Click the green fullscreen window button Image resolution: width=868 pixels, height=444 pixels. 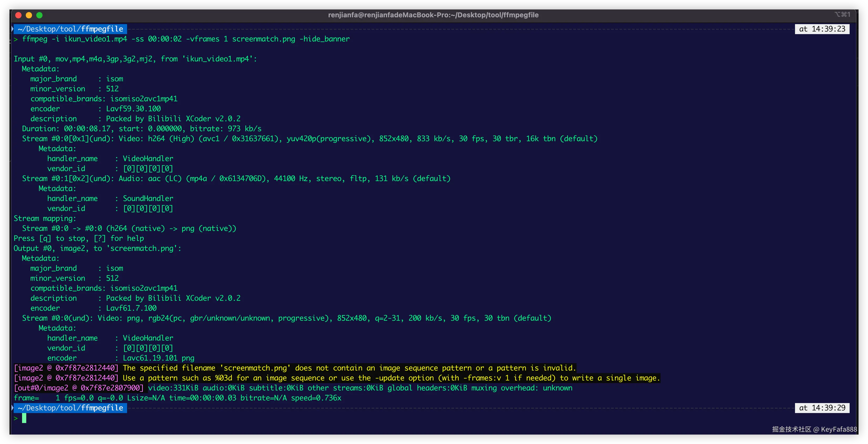(x=39, y=15)
